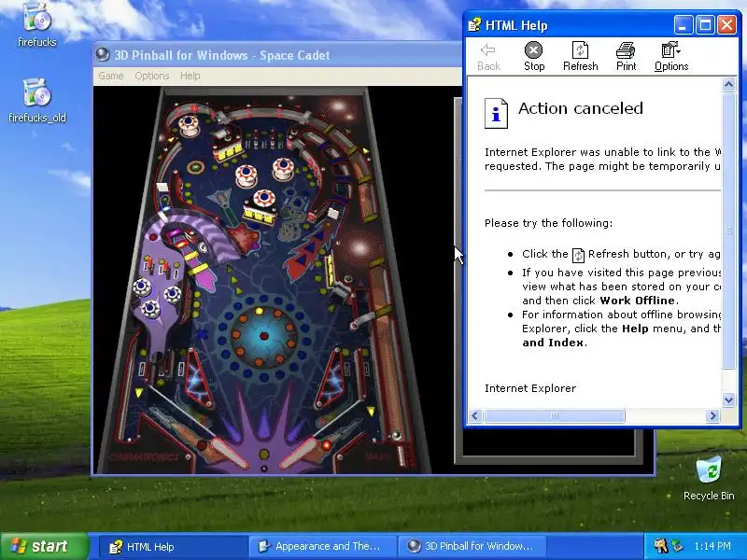Click the 3D Pinball title bar ball icon
The image size is (747, 560).
(103, 54)
